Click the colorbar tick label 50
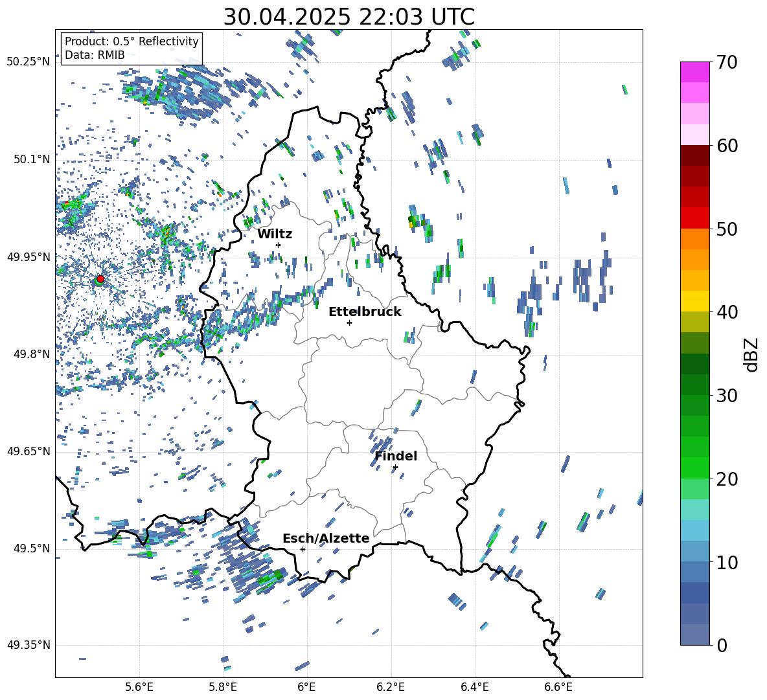Image resolution: width=767 pixels, height=700 pixels. 727,229
